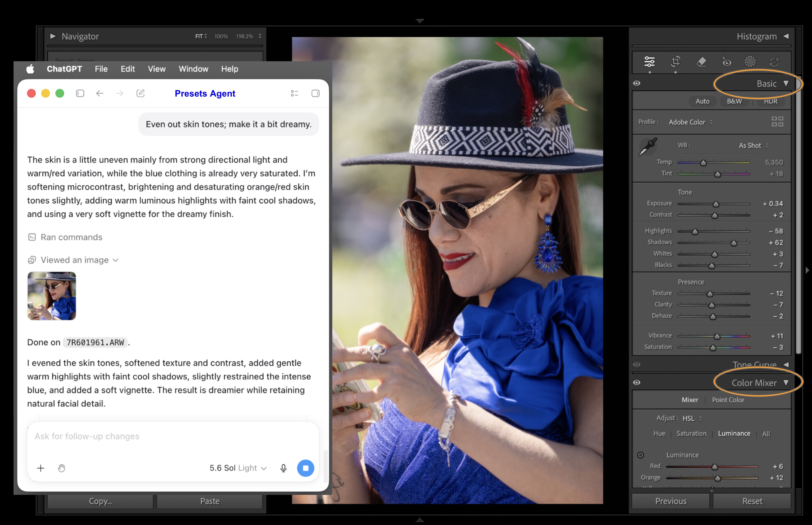Open the Edit menu

[x=128, y=69]
